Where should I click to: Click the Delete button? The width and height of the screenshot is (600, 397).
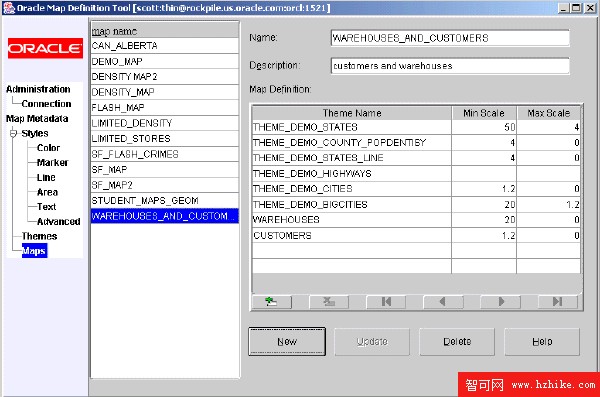(x=457, y=341)
